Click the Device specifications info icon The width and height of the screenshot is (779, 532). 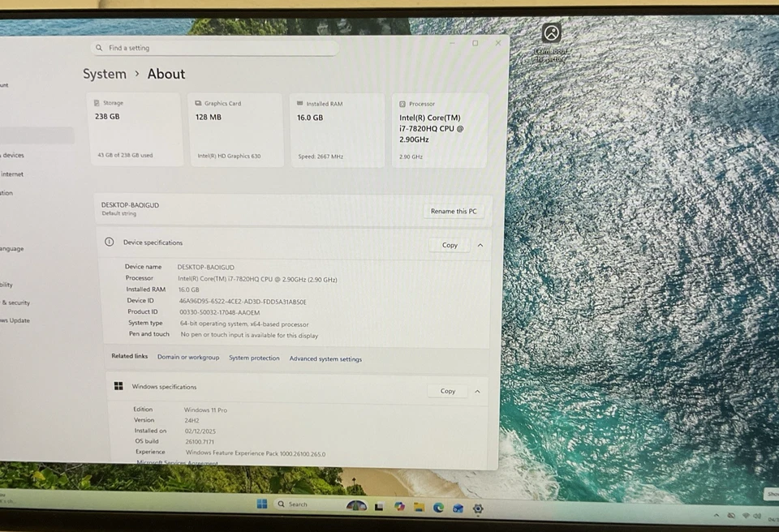tap(110, 242)
